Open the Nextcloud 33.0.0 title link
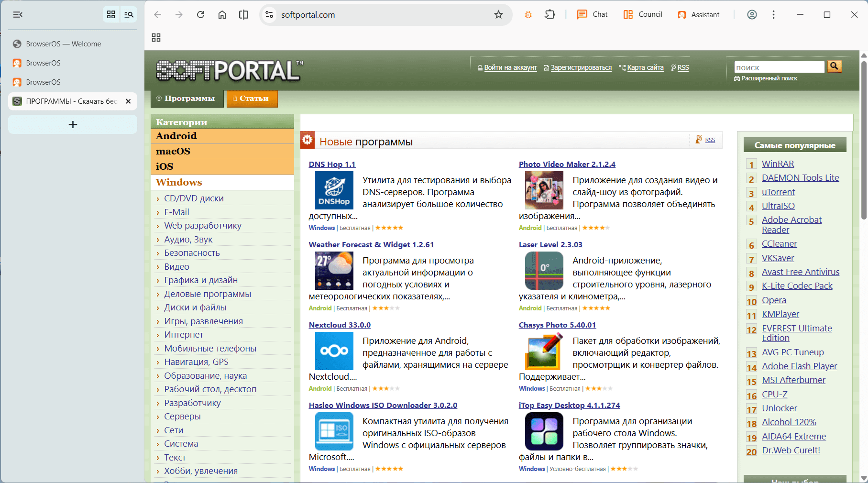The image size is (868, 483). pyautogui.click(x=340, y=325)
